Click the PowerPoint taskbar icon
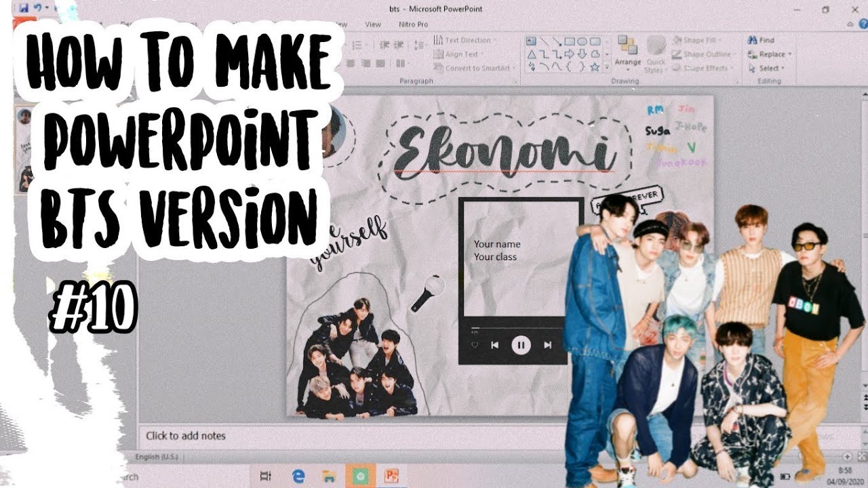The height and width of the screenshot is (488, 868). tap(392, 476)
